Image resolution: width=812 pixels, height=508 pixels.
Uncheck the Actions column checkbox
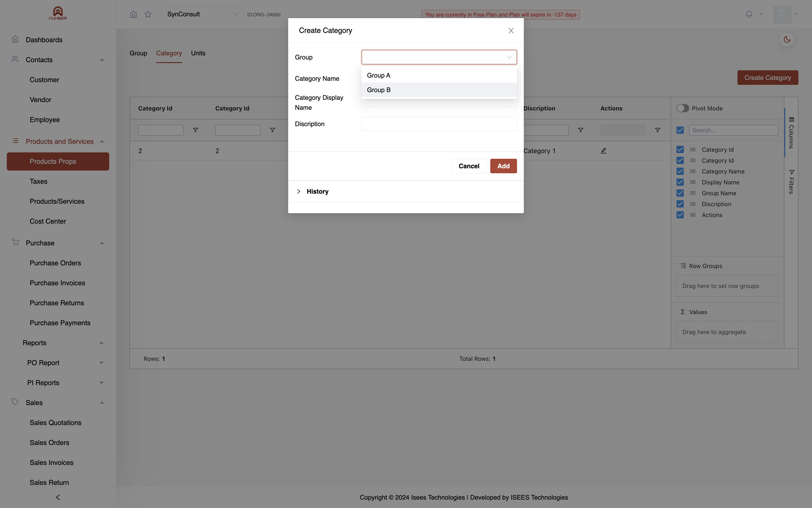pos(680,215)
